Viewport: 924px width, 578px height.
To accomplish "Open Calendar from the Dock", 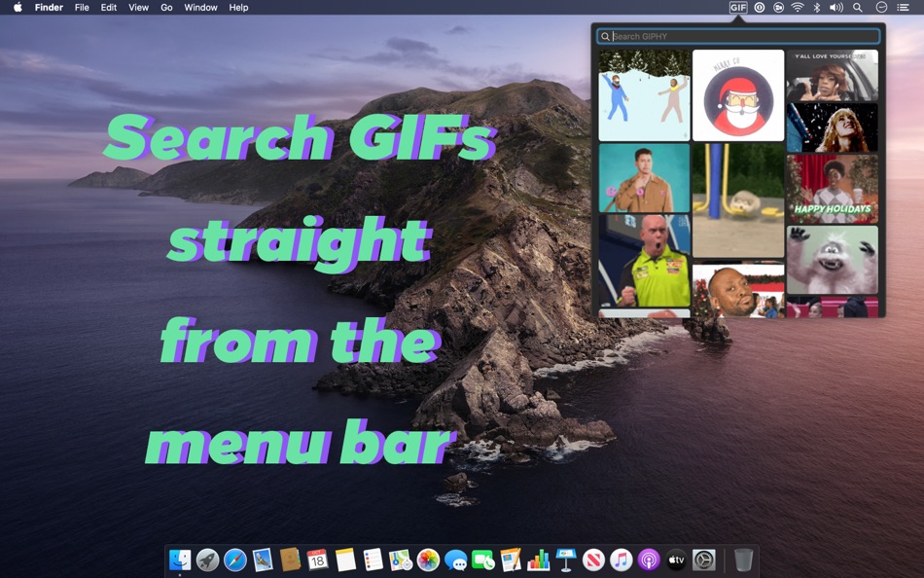I will [318, 560].
